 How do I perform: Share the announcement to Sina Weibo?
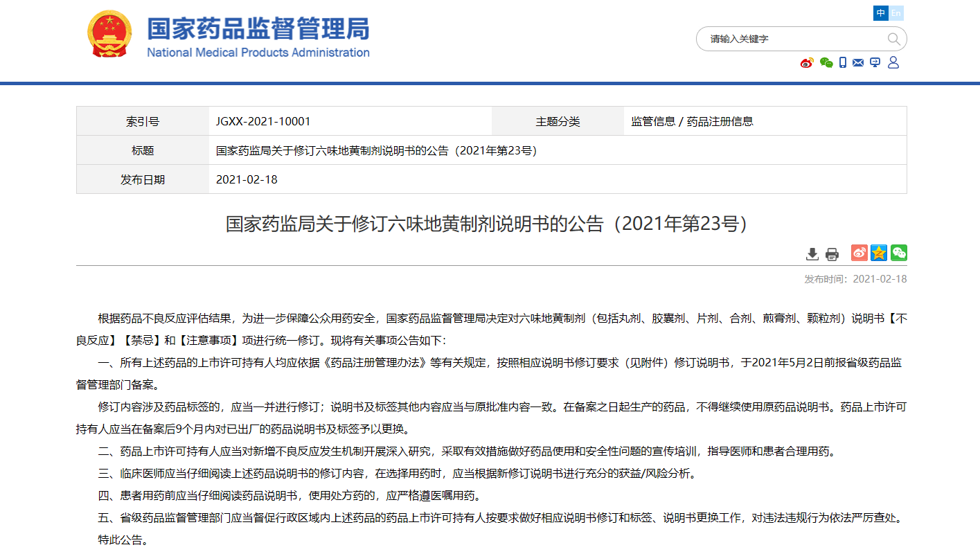coord(858,253)
